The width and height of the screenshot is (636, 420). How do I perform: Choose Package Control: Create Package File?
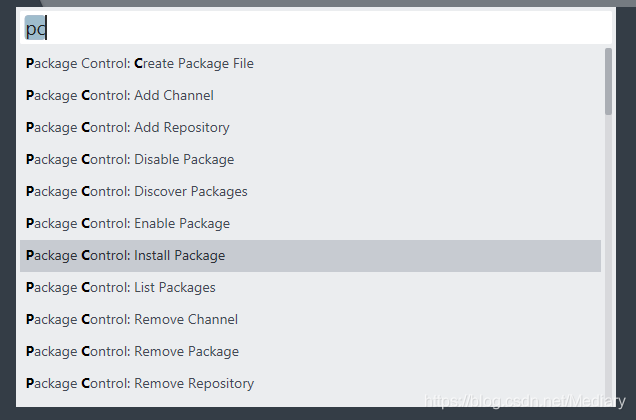click(x=310, y=63)
